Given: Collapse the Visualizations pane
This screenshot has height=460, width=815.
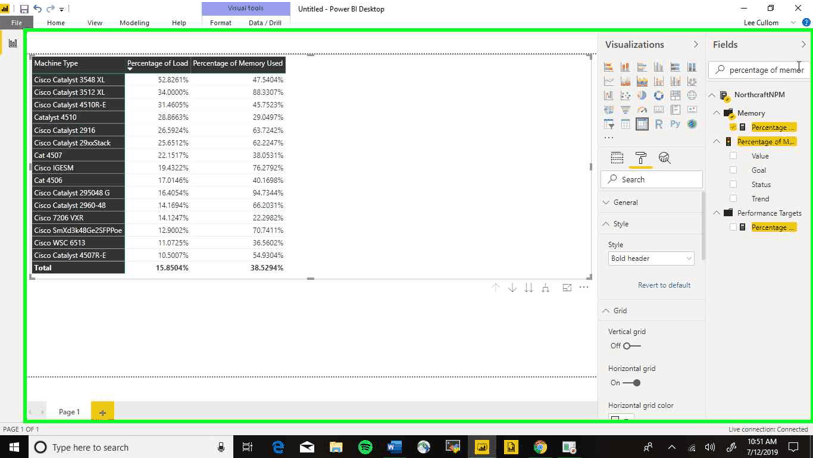Looking at the screenshot, I should pos(696,45).
